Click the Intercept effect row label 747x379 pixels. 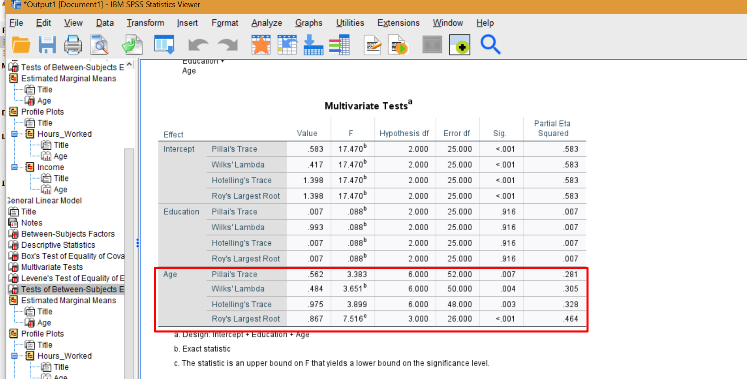point(179,149)
